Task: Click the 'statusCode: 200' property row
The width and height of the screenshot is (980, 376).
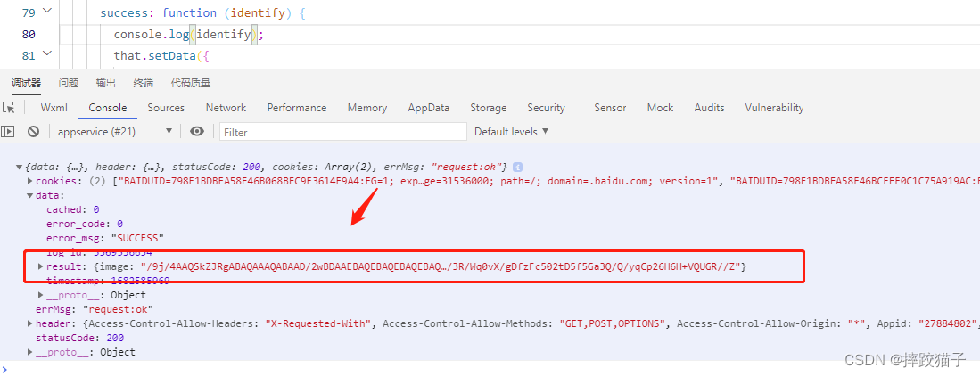Action: pos(79,338)
